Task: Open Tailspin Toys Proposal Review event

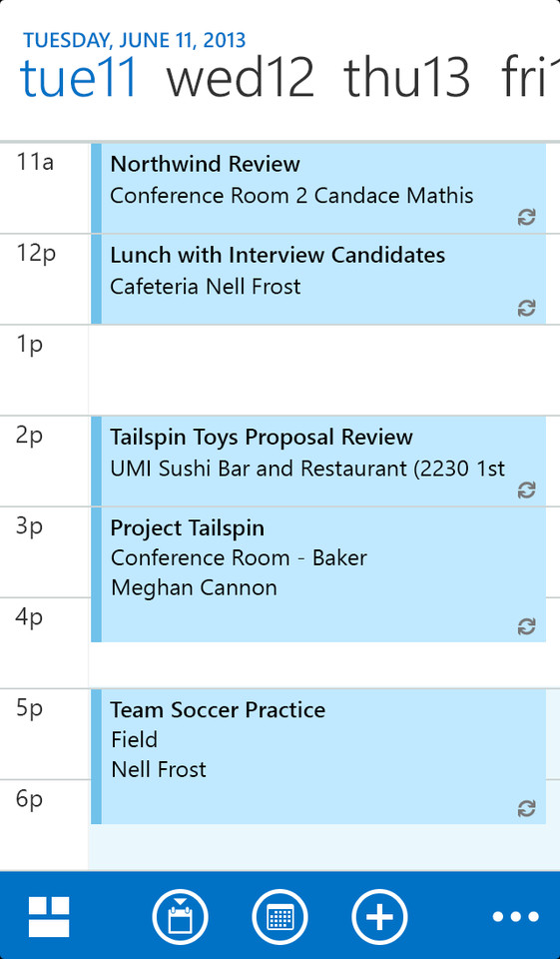Action: pos(317,462)
